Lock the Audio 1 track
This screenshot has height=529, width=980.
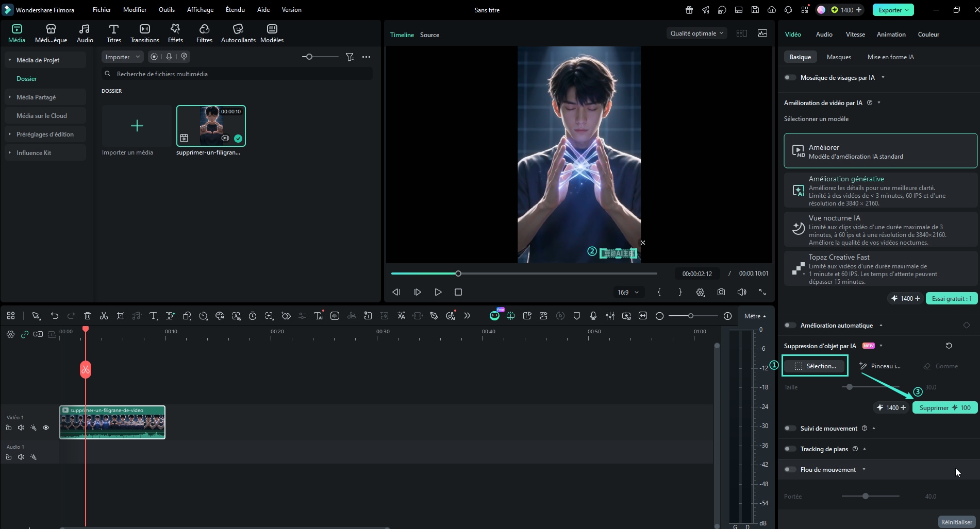click(9, 457)
